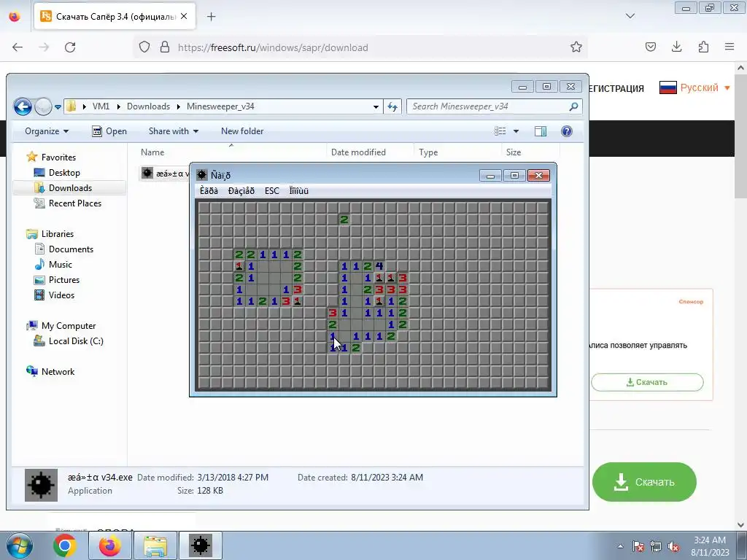The height and width of the screenshot is (560, 747).
Task: Click the large mine thumbnail in details pane
Action: point(41,485)
